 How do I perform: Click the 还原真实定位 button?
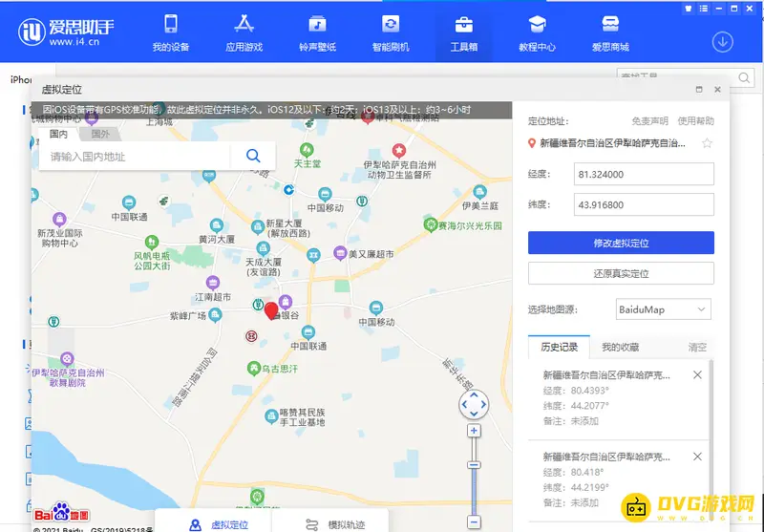[621, 273]
